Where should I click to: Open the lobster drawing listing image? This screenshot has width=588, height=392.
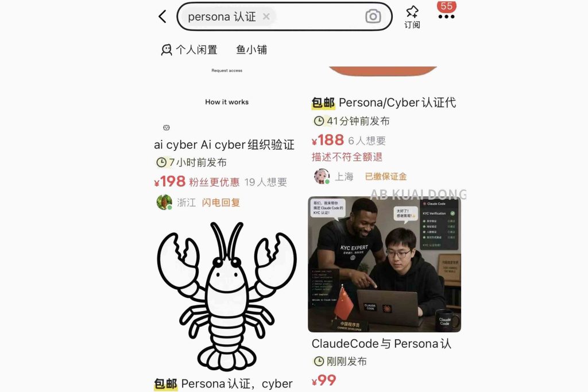(227, 296)
